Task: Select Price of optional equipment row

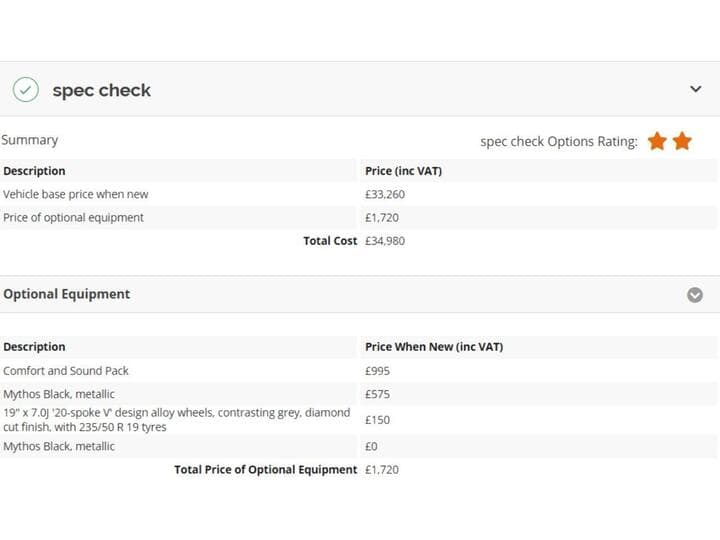Action: [x=358, y=218]
